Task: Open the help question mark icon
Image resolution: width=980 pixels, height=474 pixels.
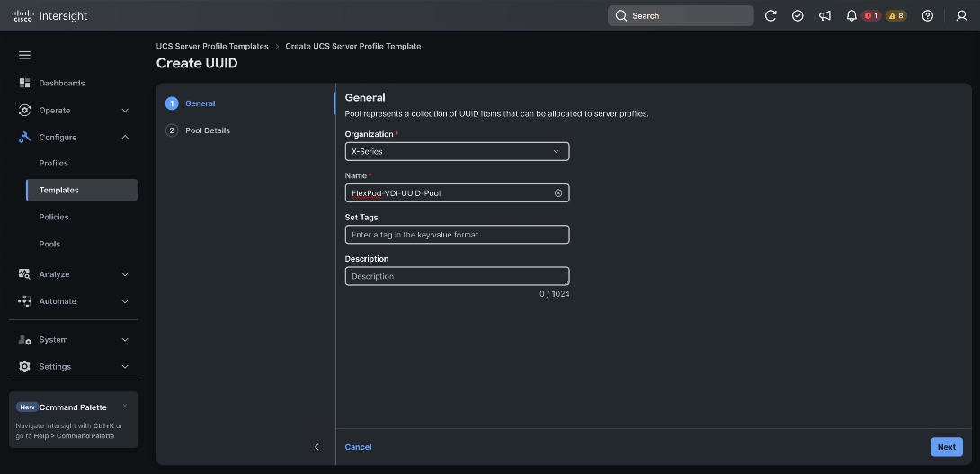Action: click(x=928, y=15)
